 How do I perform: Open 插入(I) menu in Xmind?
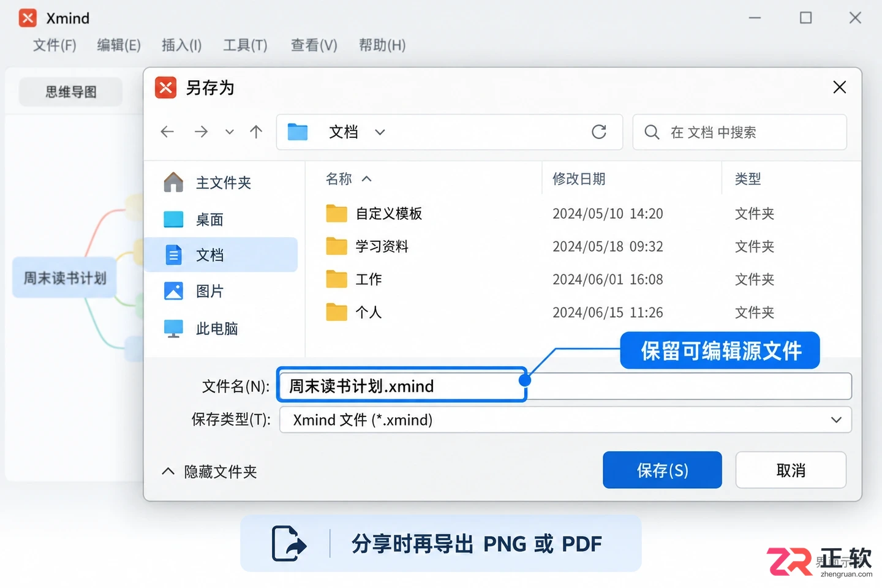pyautogui.click(x=181, y=45)
